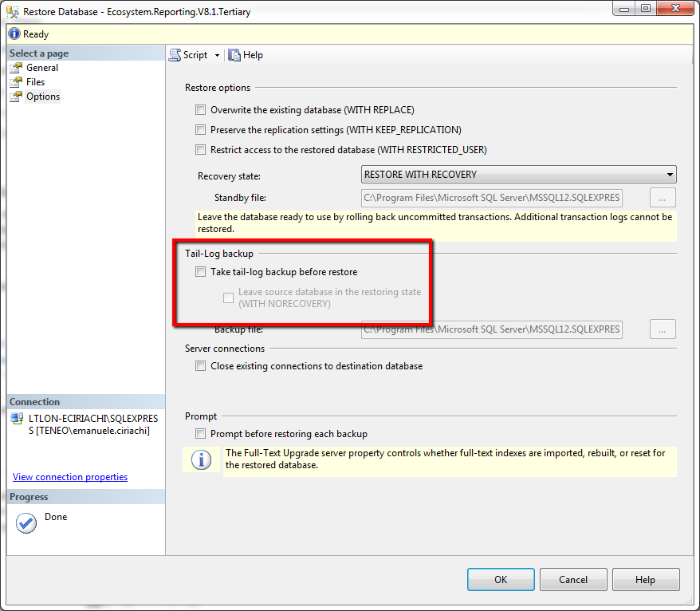Click the Options page icon
Image resolution: width=700 pixels, height=611 pixels.
pyautogui.click(x=16, y=97)
